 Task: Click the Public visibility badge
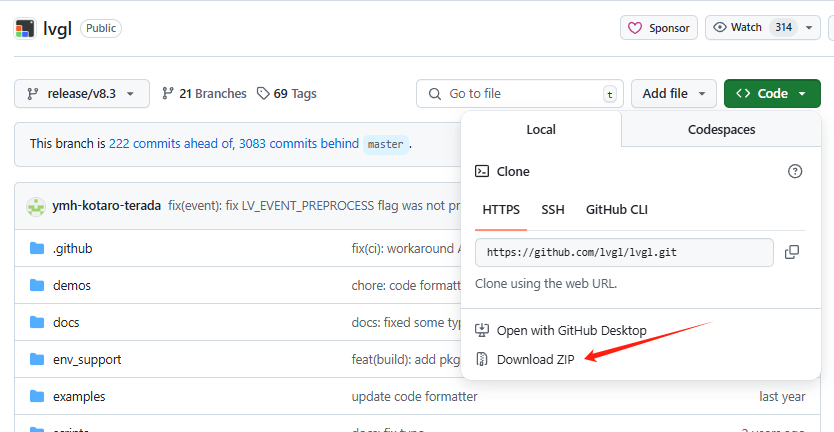point(101,28)
